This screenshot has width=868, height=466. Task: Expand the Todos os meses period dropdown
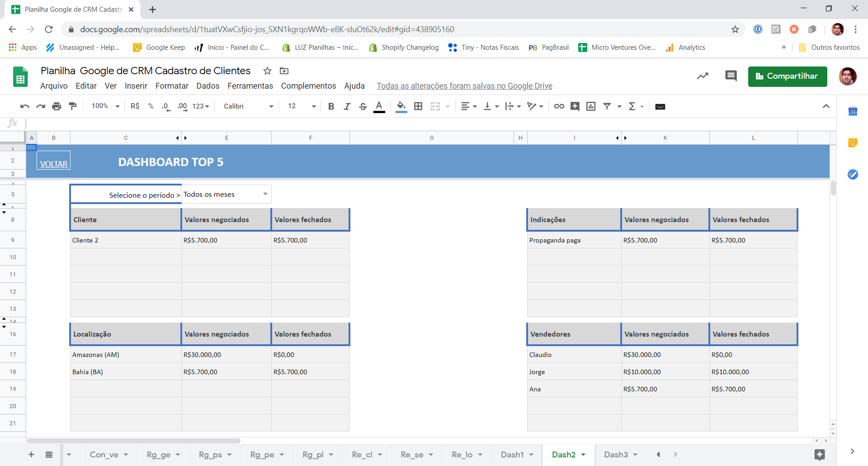(x=265, y=194)
